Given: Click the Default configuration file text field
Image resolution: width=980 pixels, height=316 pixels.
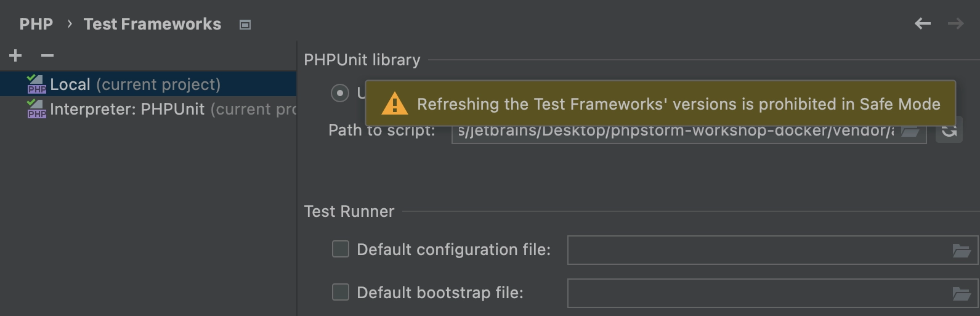Looking at the screenshot, I should [772, 250].
